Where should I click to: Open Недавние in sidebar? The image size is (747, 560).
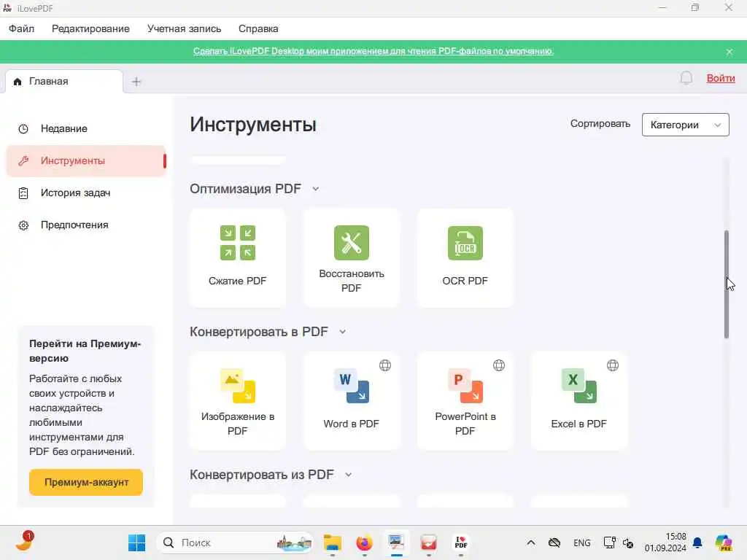pos(86,128)
